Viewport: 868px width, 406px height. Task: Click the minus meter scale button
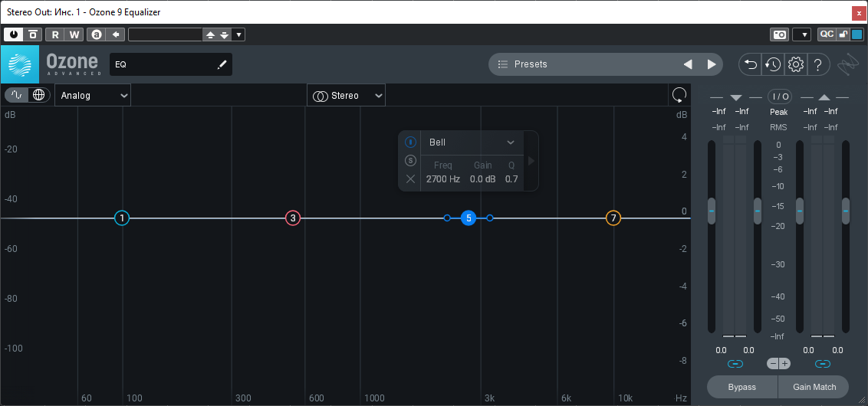pyautogui.click(x=773, y=364)
